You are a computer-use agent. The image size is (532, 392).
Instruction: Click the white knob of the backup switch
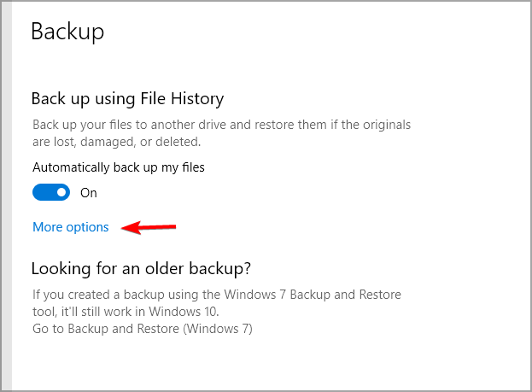[x=61, y=193]
